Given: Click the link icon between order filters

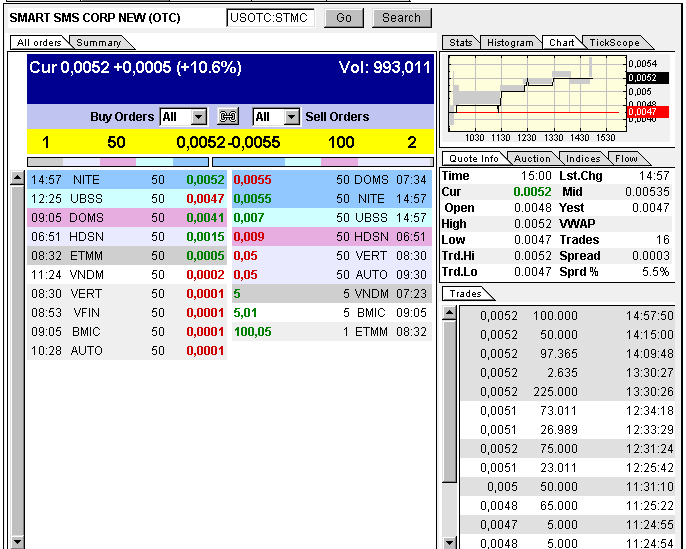Looking at the screenshot, I should click(229, 117).
